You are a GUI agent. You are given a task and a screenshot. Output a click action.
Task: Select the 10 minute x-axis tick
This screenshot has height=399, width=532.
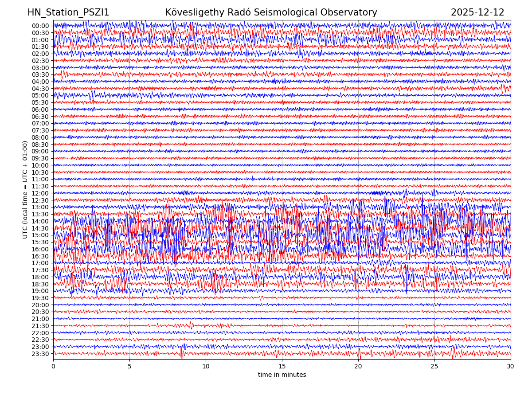206,367
